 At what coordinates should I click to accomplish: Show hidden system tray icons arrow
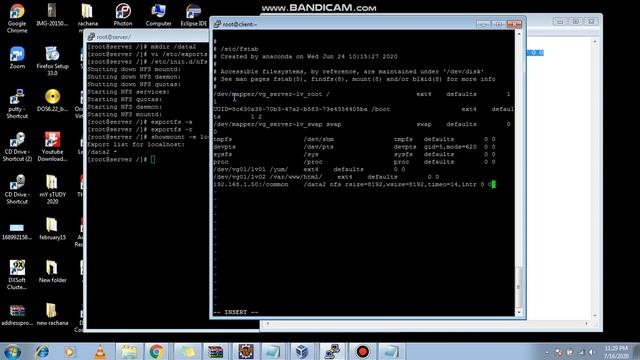click(x=547, y=352)
